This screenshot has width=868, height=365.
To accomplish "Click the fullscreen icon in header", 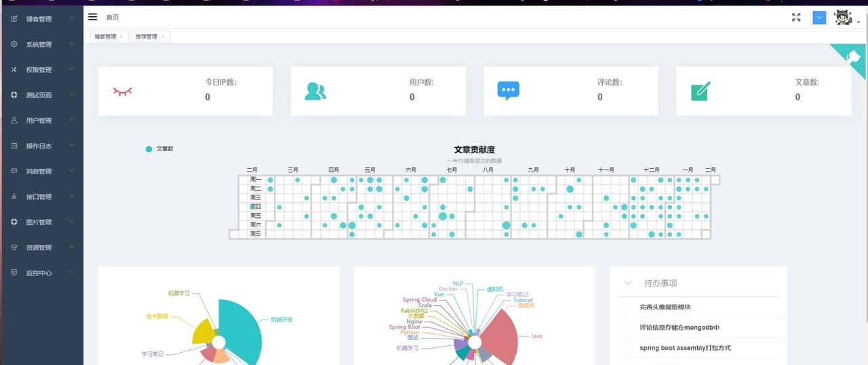I will tap(796, 18).
